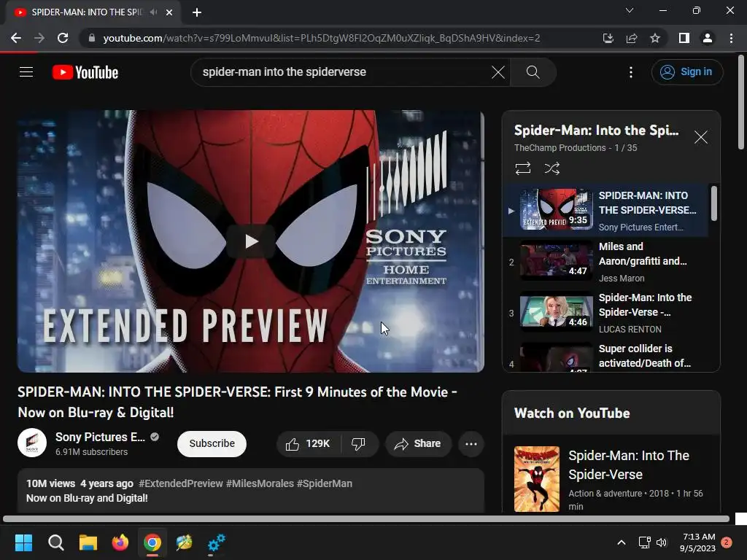This screenshot has height=560, width=747.
Task: Open Windows taskbar search
Action: click(x=55, y=542)
